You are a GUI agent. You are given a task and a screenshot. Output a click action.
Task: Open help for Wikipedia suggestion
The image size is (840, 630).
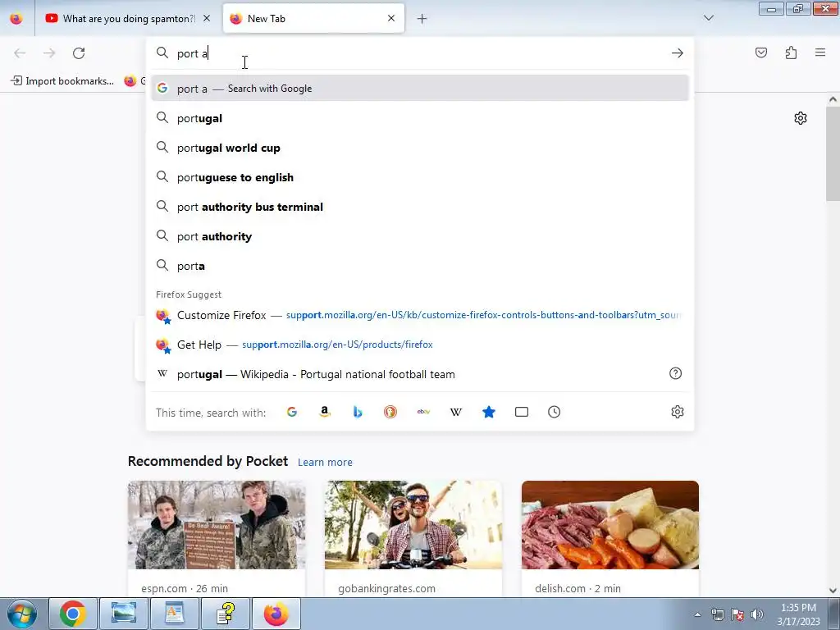tap(676, 373)
